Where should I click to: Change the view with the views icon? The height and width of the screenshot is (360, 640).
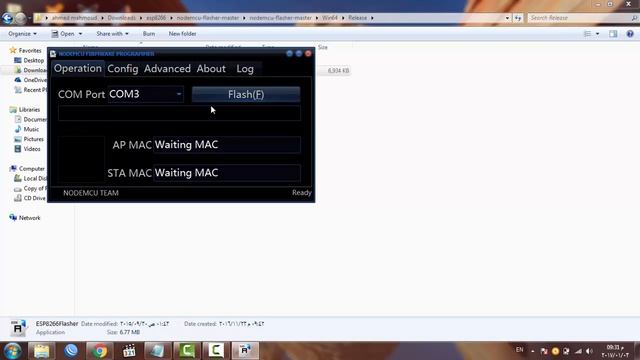tap(587, 34)
